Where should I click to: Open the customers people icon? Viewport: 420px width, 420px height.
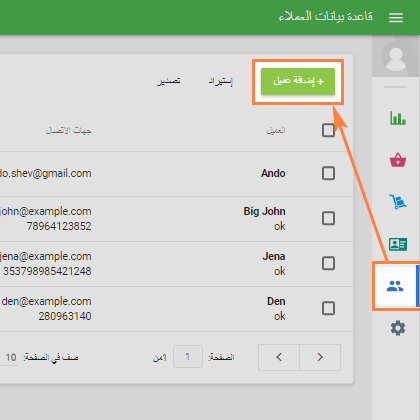(x=395, y=286)
